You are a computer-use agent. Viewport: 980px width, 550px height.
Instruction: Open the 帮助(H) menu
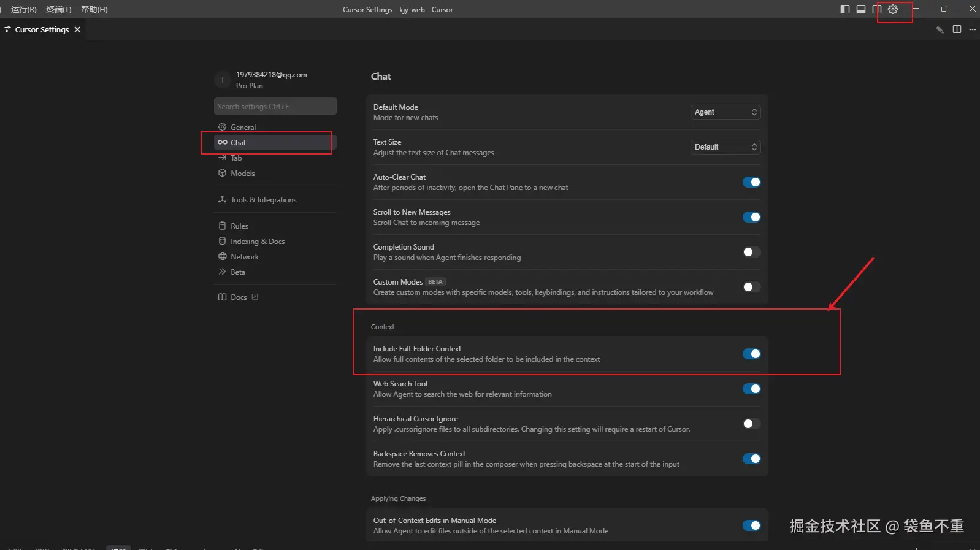coord(94,9)
